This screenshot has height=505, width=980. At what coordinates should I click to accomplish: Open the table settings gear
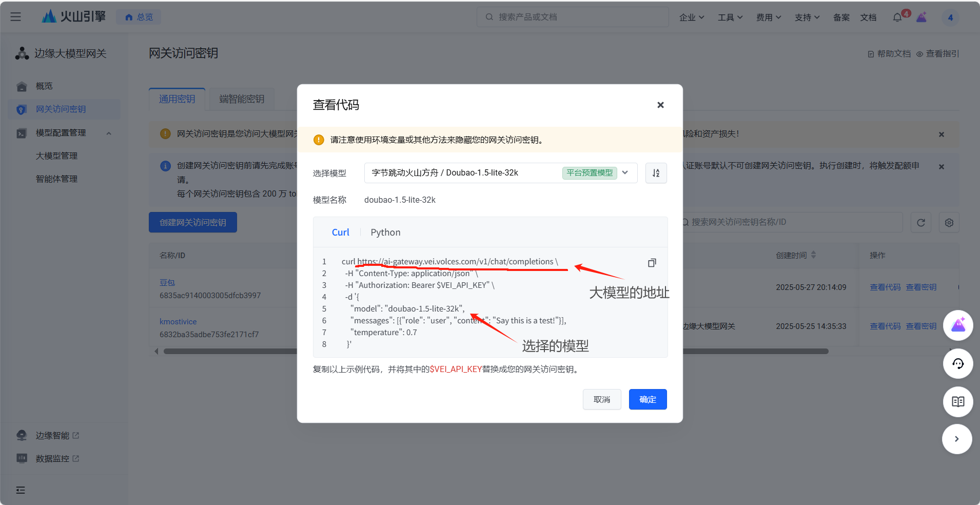tap(949, 223)
